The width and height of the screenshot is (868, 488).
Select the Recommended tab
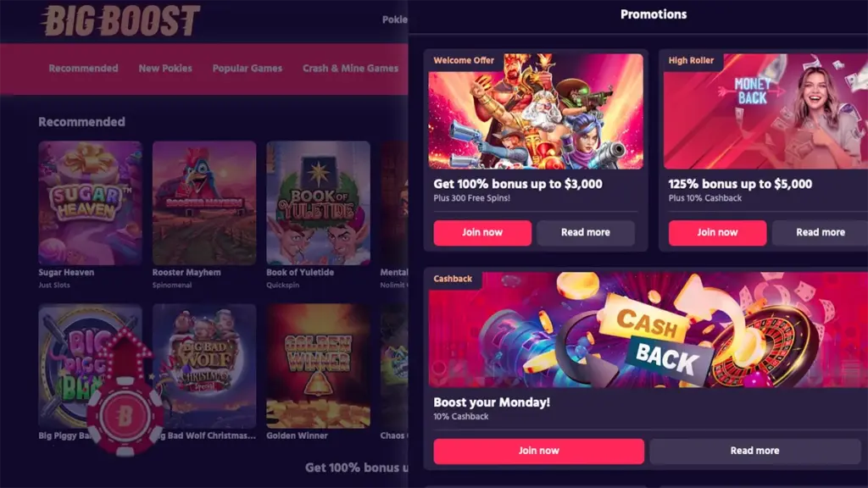[x=84, y=68]
